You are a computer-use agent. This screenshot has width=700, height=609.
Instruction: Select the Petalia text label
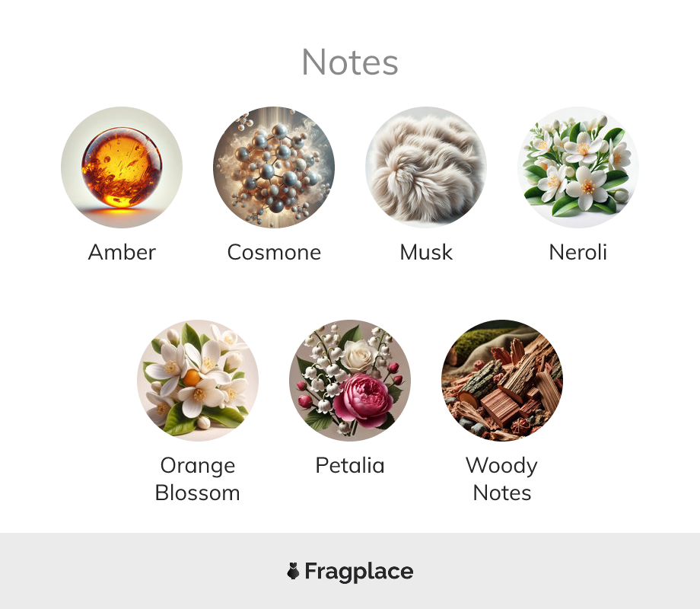pos(350,465)
